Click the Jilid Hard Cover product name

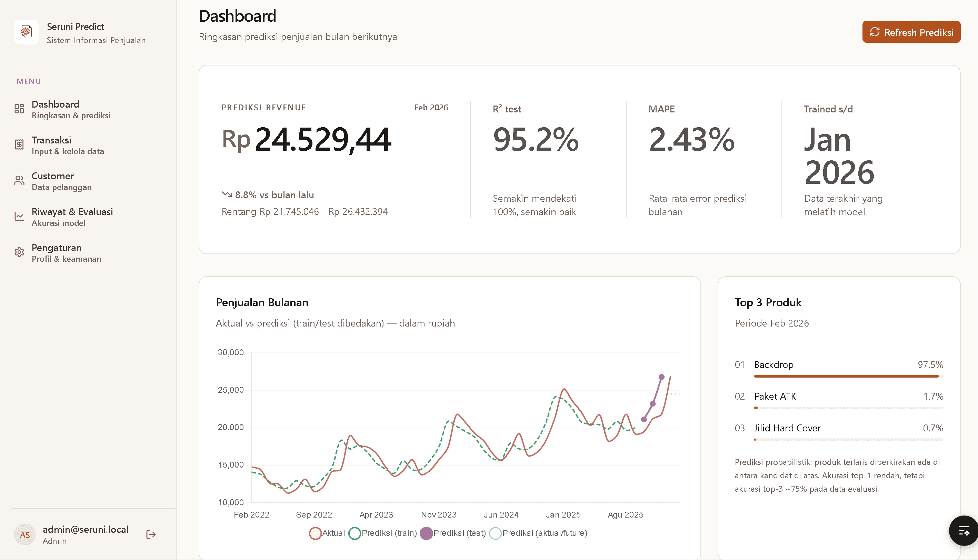tap(788, 428)
